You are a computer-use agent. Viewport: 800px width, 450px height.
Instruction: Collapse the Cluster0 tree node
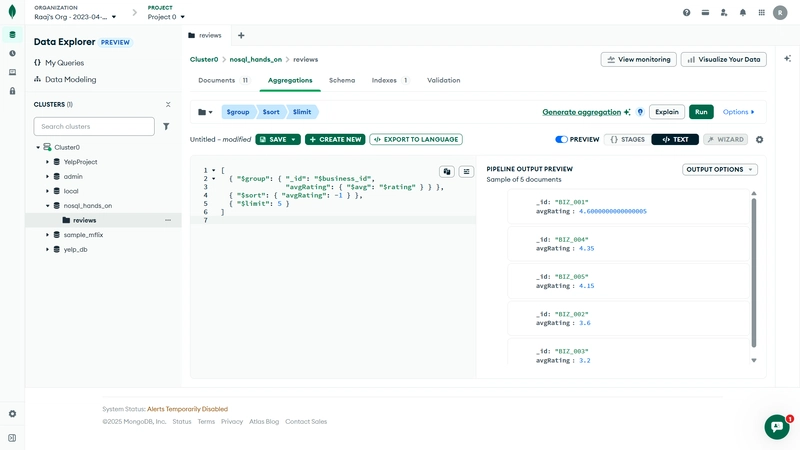(38, 147)
